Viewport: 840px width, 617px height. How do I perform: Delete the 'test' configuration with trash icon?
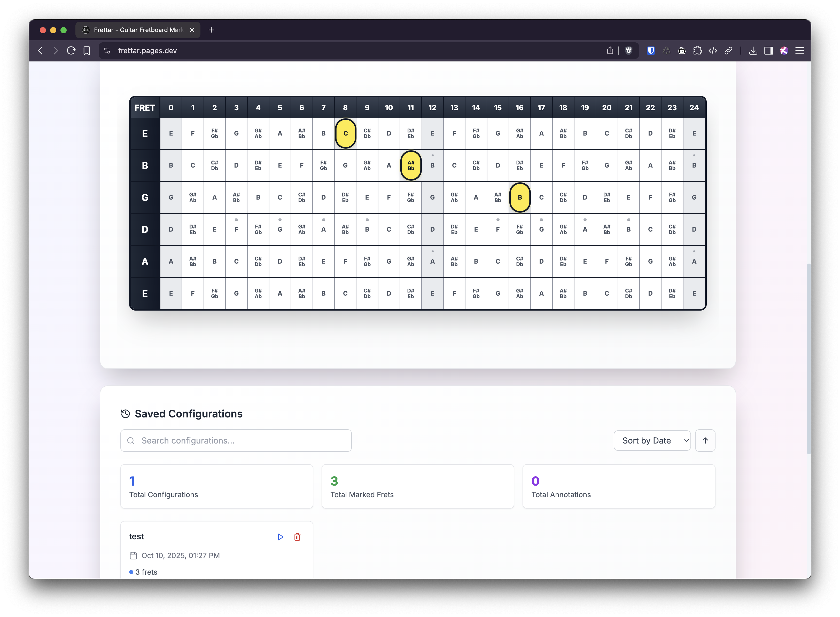click(x=297, y=537)
